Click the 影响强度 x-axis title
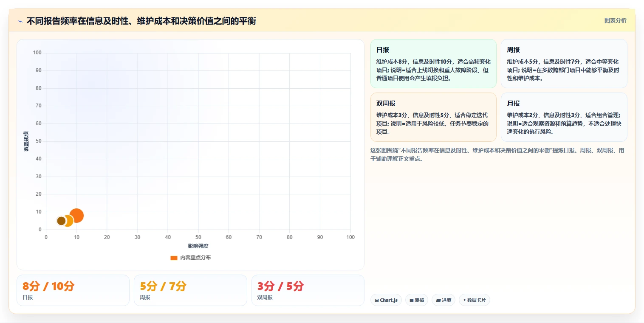The width and height of the screenshot is (644, 323). pyautogui.click(x=198, y=246)
